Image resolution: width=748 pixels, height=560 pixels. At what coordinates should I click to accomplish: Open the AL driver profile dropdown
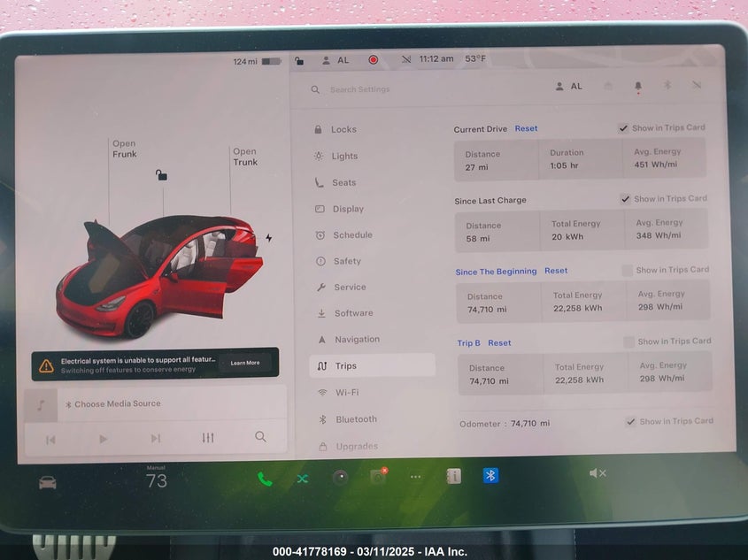(x=568, y=87)
